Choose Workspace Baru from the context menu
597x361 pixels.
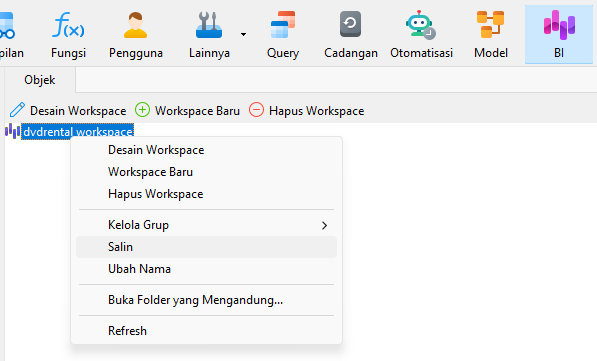[x=206, y=172]
